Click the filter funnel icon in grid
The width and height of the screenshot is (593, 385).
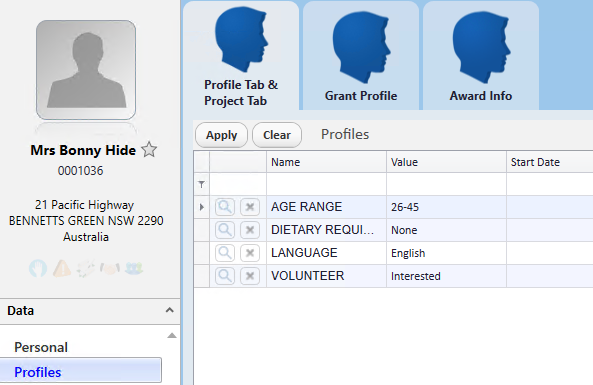click(202, 185)
